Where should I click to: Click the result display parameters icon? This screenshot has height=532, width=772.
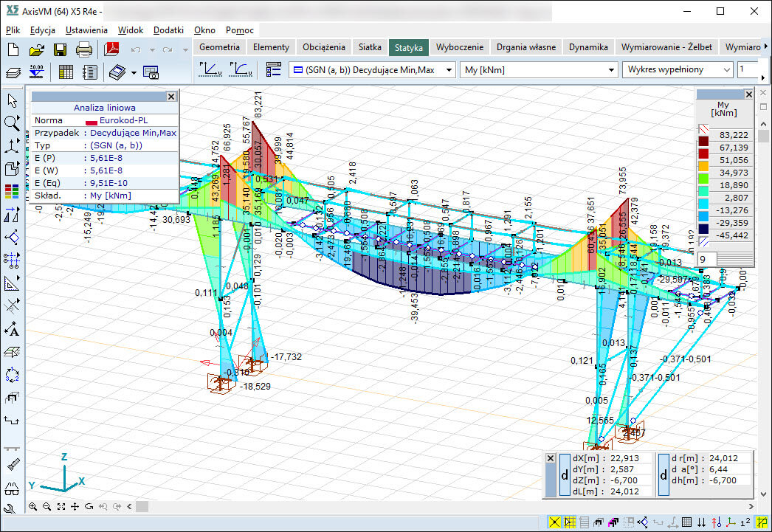click(274, 69)
